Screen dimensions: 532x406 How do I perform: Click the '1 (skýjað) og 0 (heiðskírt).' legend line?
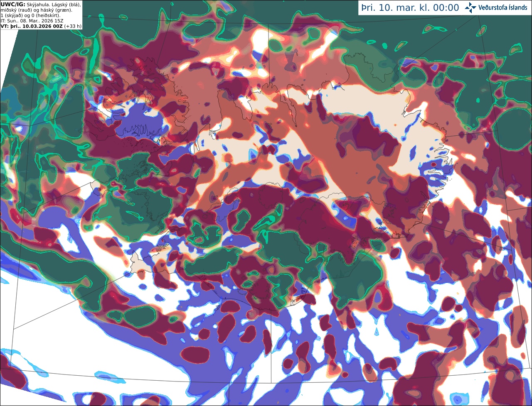click(30, 15)
